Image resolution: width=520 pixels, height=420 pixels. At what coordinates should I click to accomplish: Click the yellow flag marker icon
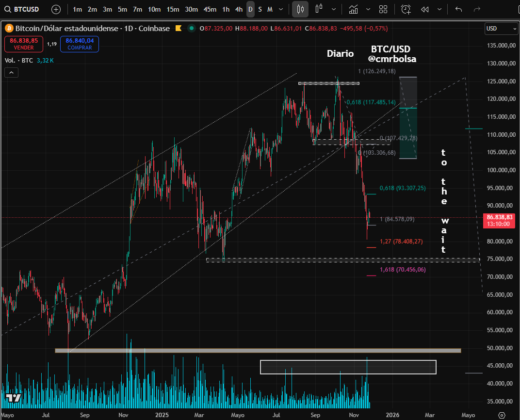click(x=179, y=29)
